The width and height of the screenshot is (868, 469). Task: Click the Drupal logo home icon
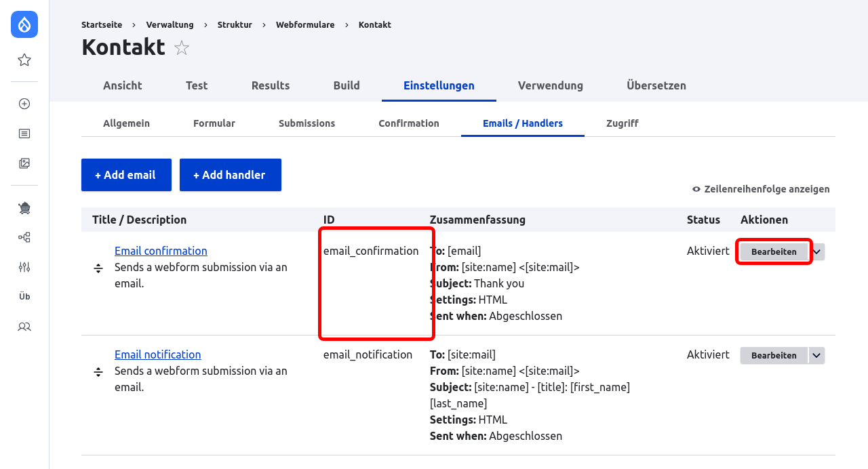pyautogui.click(x=24, y=24)
